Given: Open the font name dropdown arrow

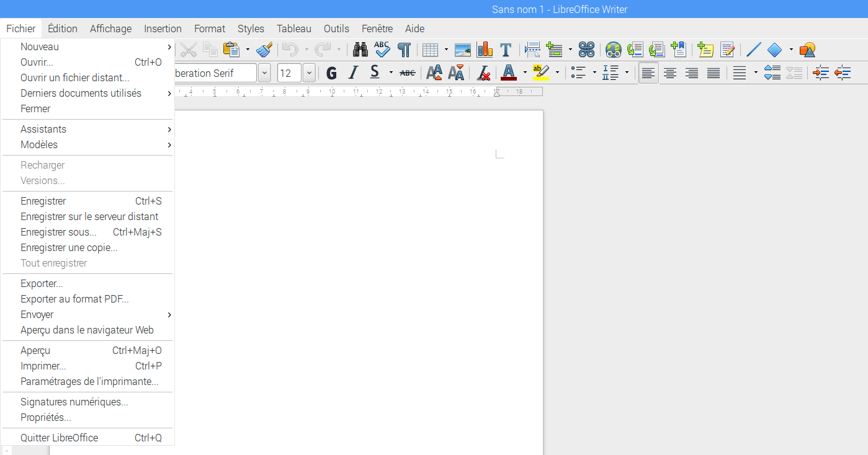Looking at the screenshot, I should click(x=265, y=73).
